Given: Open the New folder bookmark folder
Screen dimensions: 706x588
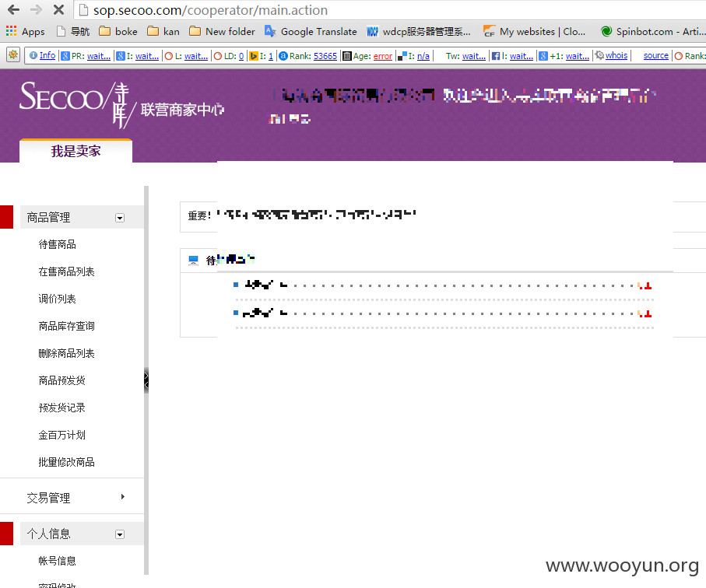Looking at the screenshot, I should [x=222, y=31].
